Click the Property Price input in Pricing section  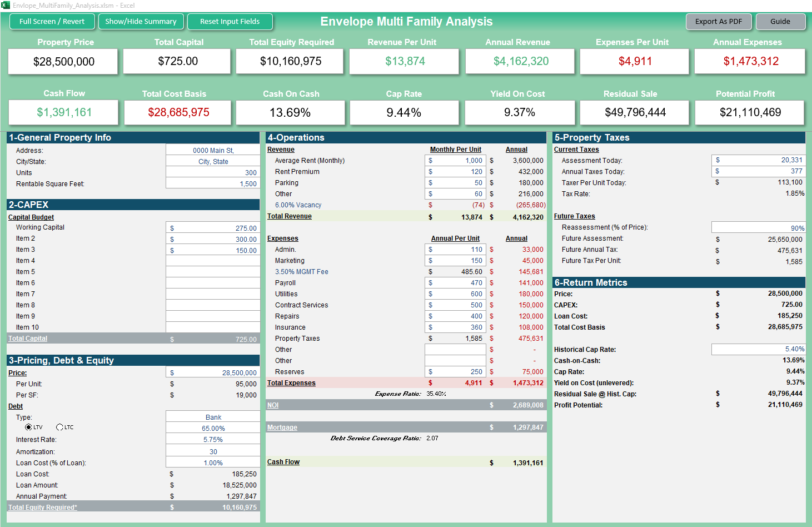(x=213, y=372)
